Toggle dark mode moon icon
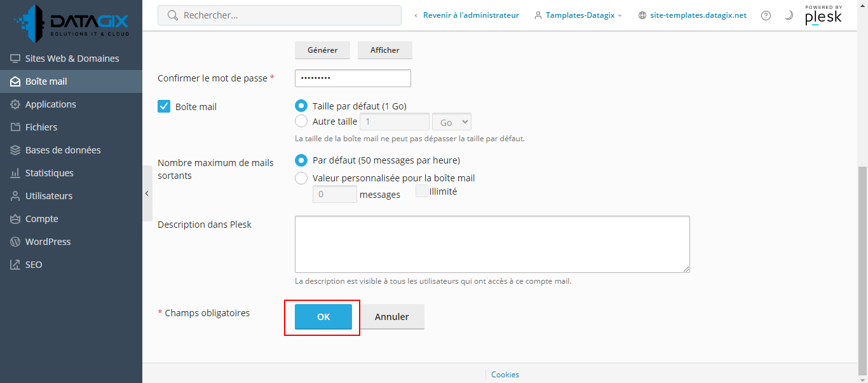 pyautogui.click(x=789, y=15)
